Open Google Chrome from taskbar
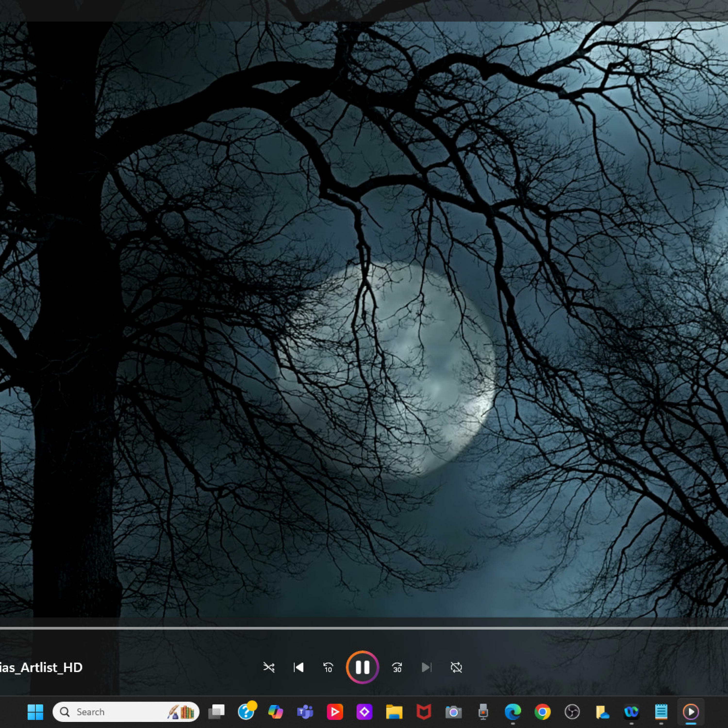Image resolution: width=728 pixels, height=728 pixels. pos(542,712)
